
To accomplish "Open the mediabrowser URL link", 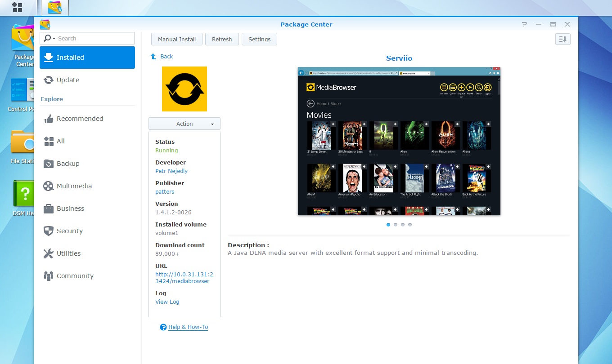I will 184,278.
